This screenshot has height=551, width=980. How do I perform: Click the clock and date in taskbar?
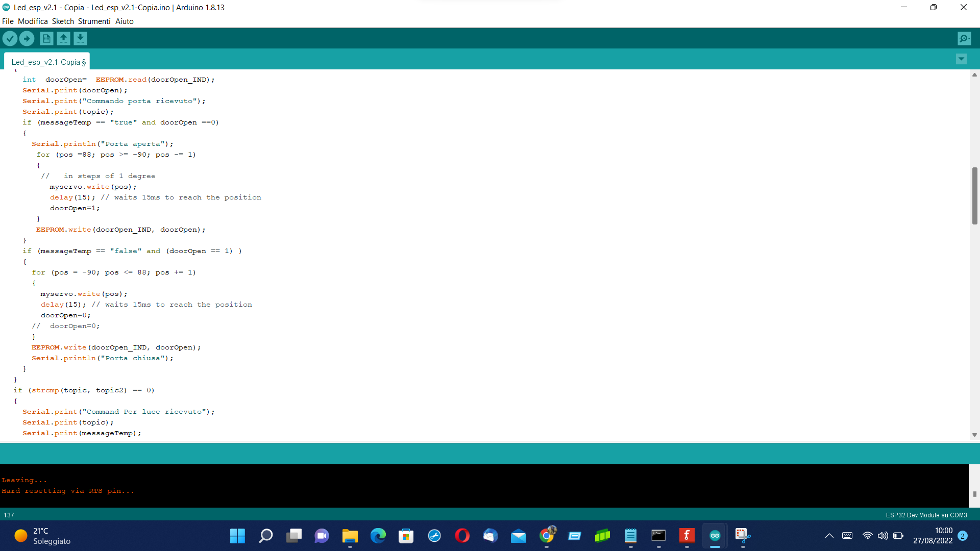click(x=933, y=536)
